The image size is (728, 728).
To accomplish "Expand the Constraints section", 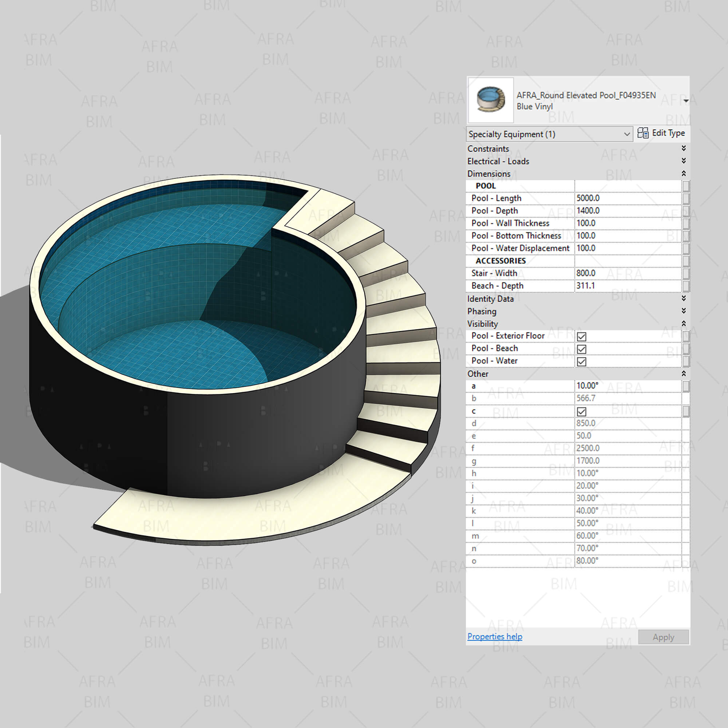I will (x=684, y=149).
